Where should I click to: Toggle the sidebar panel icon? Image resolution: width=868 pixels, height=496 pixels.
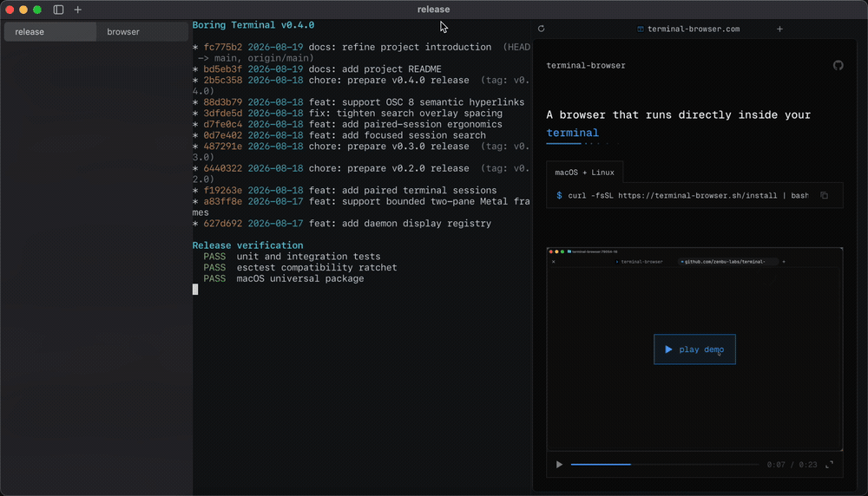click(58, 10)
